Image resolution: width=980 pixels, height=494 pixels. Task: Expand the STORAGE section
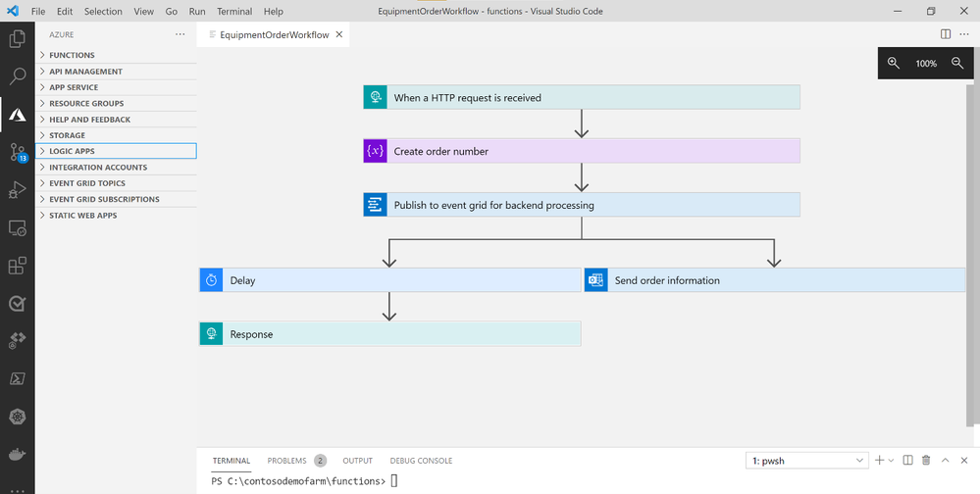click(117, 135)
